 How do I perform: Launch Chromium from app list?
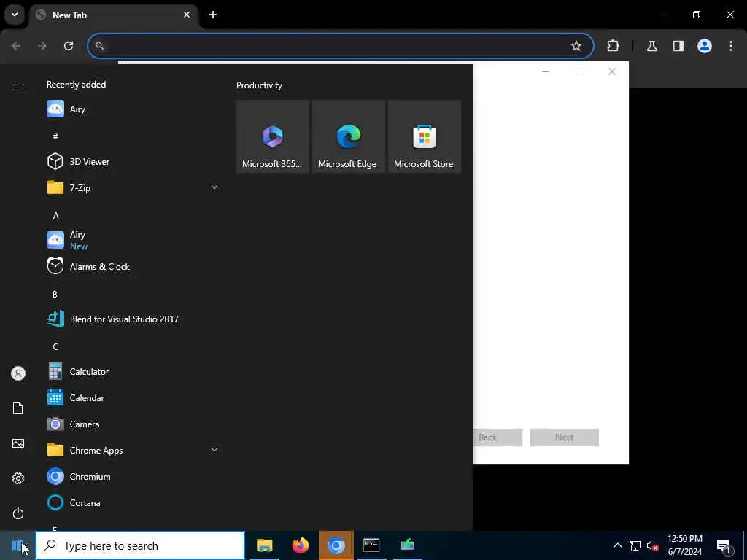[x=133, y=476]
